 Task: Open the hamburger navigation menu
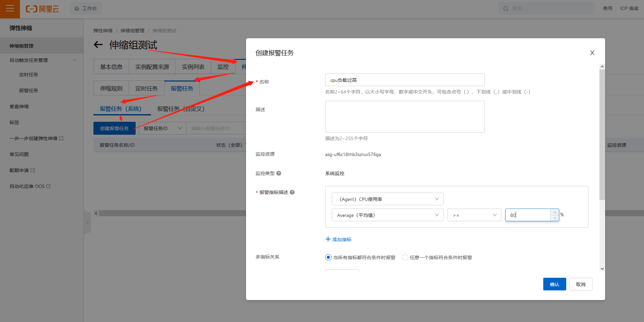[10, 9]
